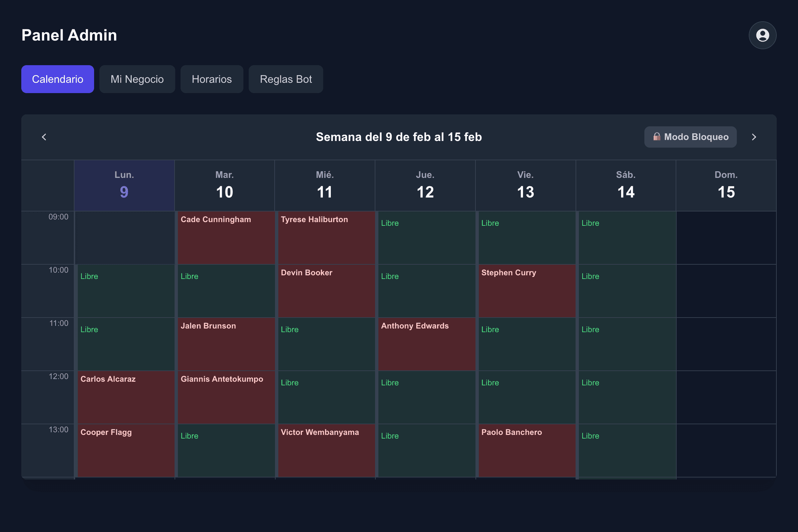
Task: Advance to next week with right chevron
Action: pyautogui.click(x=754, y=137)
